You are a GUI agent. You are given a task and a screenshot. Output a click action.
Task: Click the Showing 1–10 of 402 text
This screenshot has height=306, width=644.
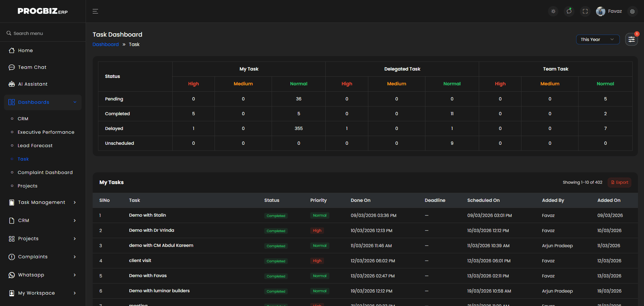tap(583, 182)
